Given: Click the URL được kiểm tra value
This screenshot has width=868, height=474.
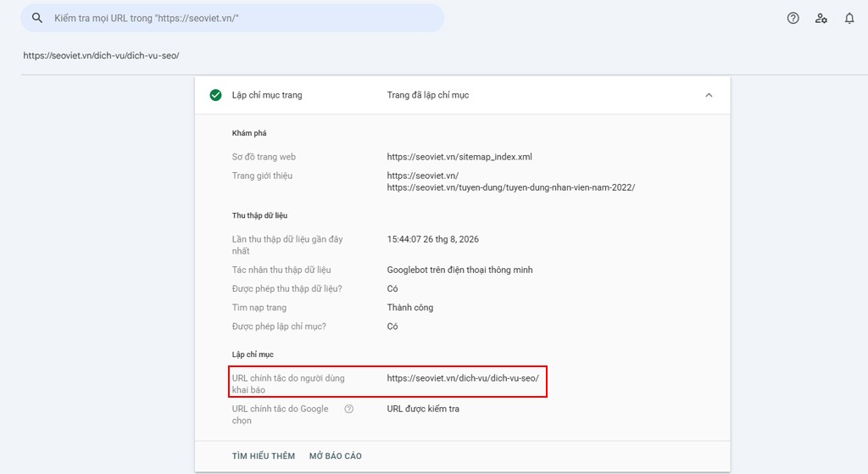Looking at the screenshot, I should pos(423,409).
